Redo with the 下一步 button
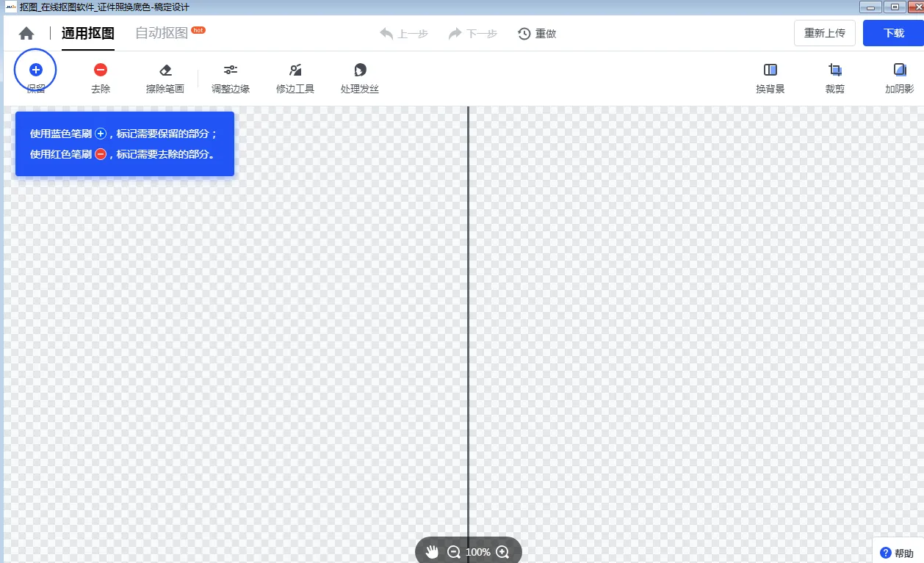 coord(472,34)
